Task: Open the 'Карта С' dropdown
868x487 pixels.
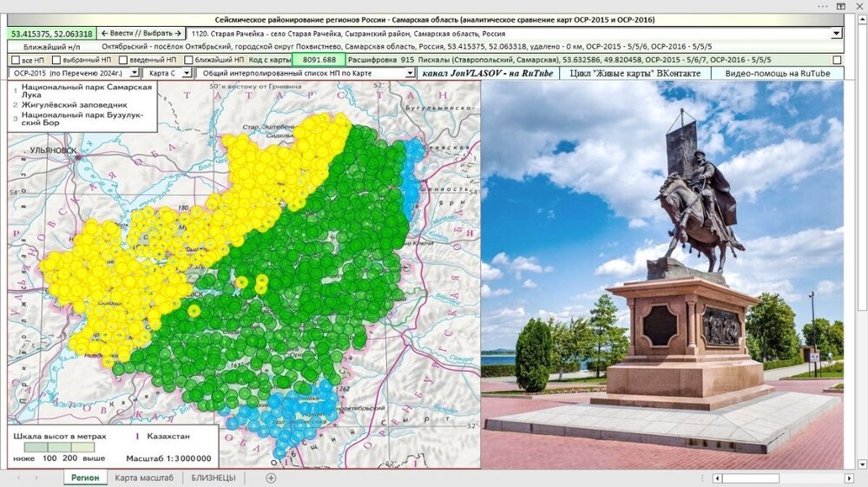Action: point(187,73)
